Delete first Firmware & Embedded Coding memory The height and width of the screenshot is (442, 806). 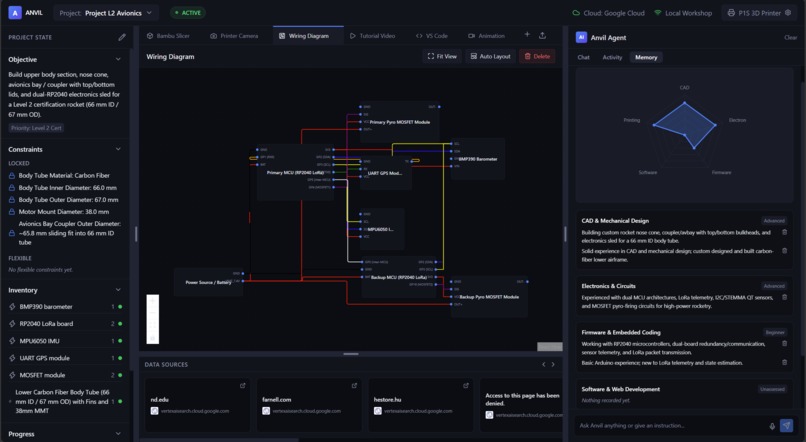pyautogui.click(x=784, y=343)
